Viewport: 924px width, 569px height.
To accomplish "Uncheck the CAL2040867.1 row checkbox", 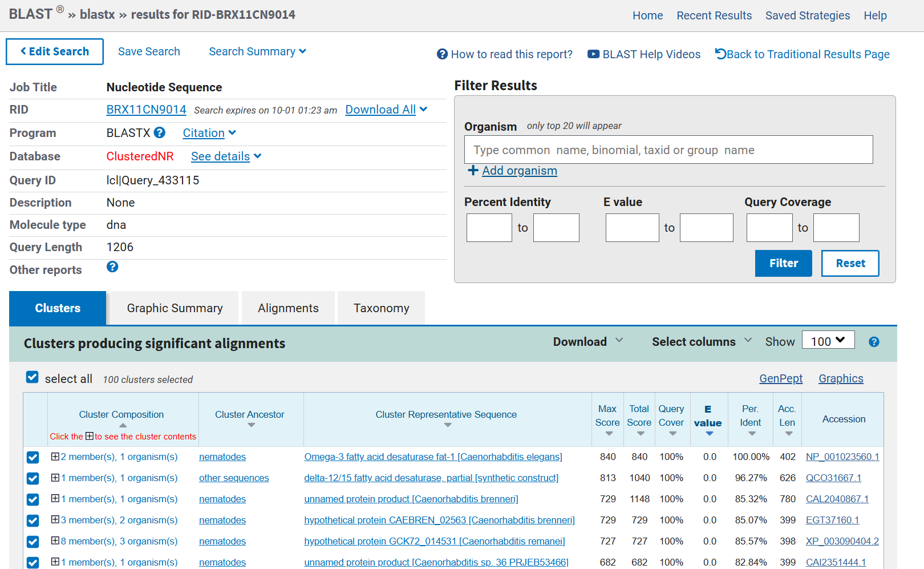I will coord(33,499).
